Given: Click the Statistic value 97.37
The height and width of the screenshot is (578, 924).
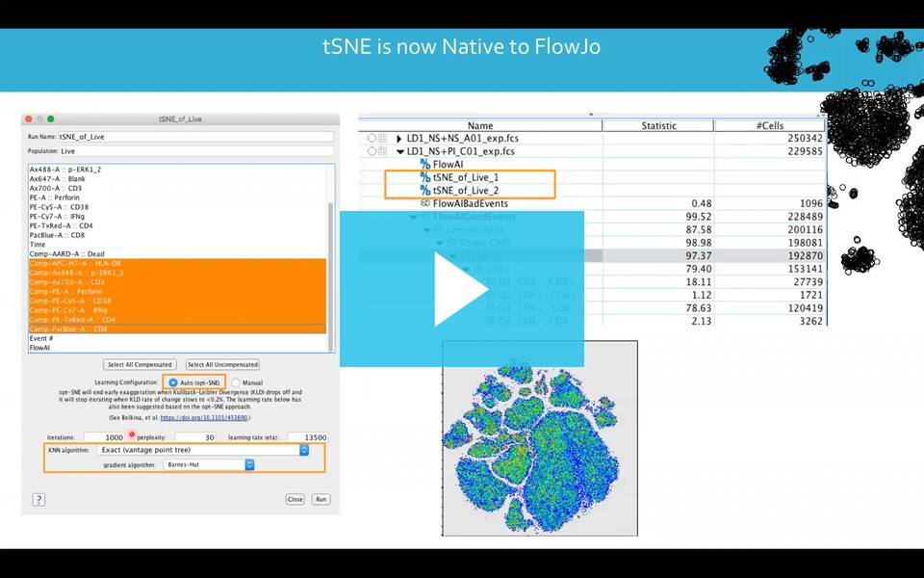Looking at the screenshot, I should coord(699,256).
